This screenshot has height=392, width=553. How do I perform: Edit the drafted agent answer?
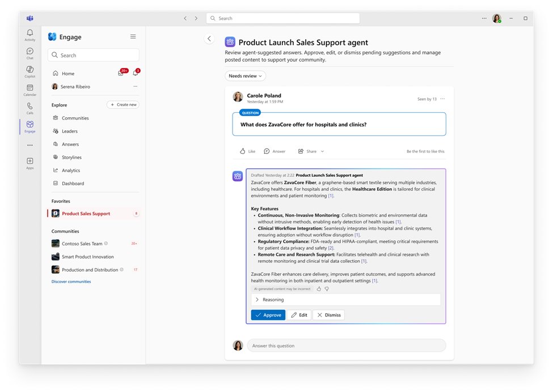(299, 315)
